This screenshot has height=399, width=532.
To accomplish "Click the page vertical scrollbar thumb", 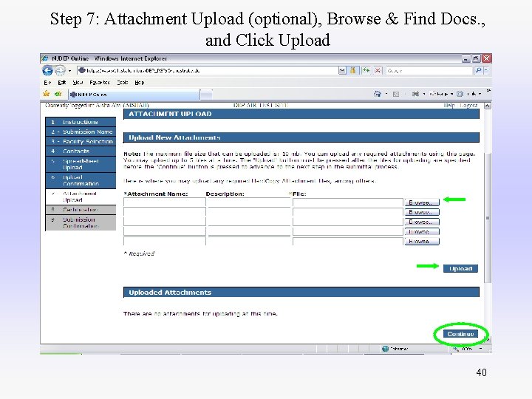I will pos(488,218).
